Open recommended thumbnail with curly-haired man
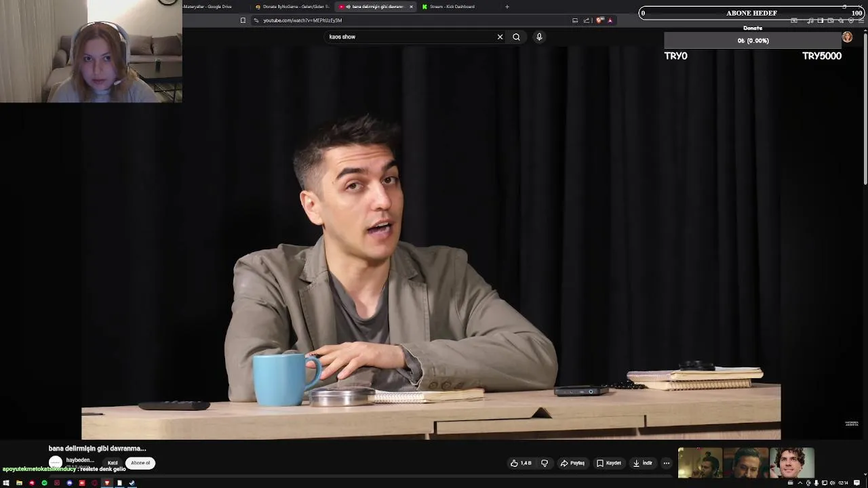This screenshot has height=488, width=868. 791,462
